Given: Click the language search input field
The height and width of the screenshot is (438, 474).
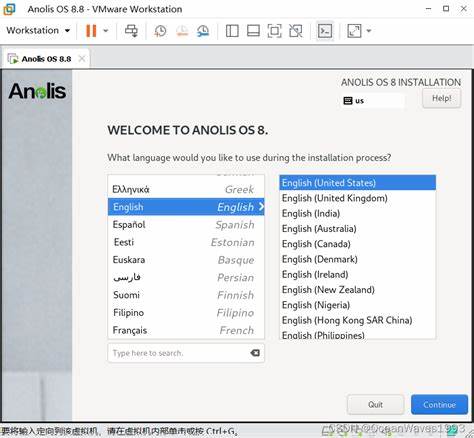Looking at the screenshot, I should tap(186, 353).
